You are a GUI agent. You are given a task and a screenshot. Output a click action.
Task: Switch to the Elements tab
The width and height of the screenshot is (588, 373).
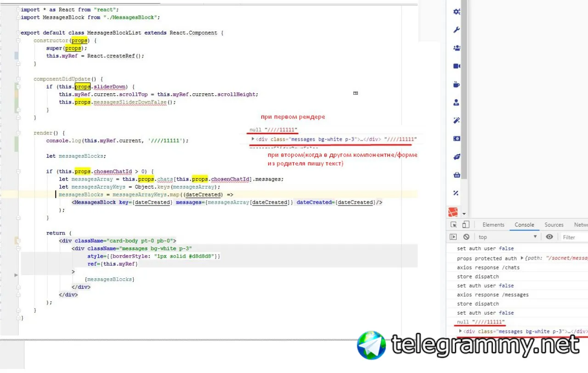click(493, 225)
